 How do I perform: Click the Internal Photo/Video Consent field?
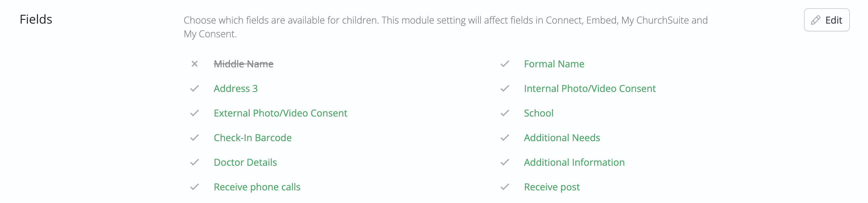coord(590,89)
